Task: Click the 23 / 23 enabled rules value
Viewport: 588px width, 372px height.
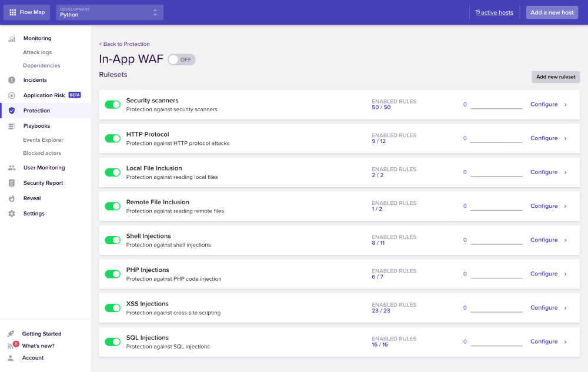Action: [x=381, y=311]
